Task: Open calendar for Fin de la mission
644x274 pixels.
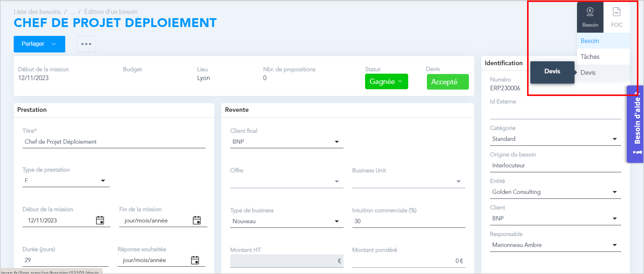Action: point(197,220)
